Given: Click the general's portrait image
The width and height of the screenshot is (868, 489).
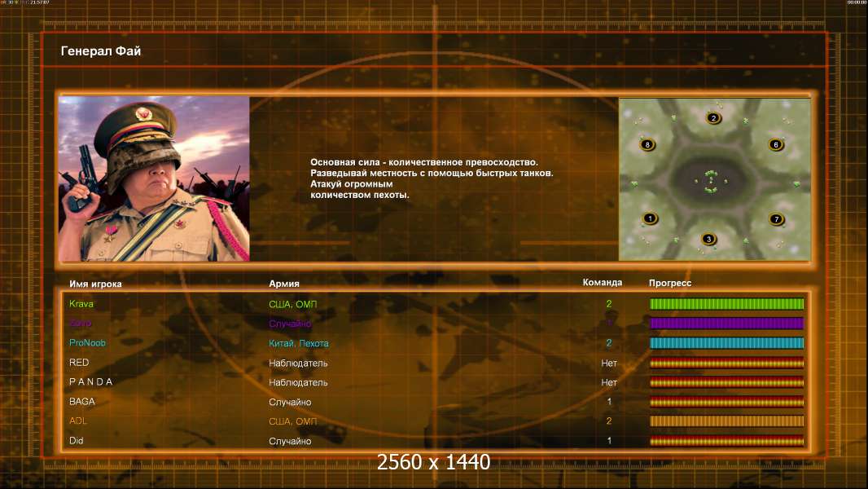Looking at the screenshot, I should tap(154, 178).
